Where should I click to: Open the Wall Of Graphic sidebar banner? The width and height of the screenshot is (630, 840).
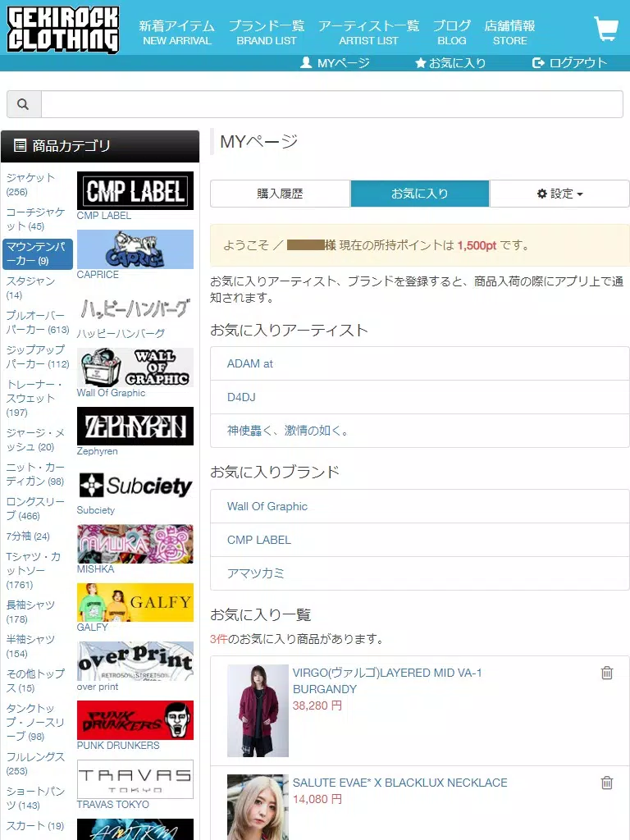[135, 367]
